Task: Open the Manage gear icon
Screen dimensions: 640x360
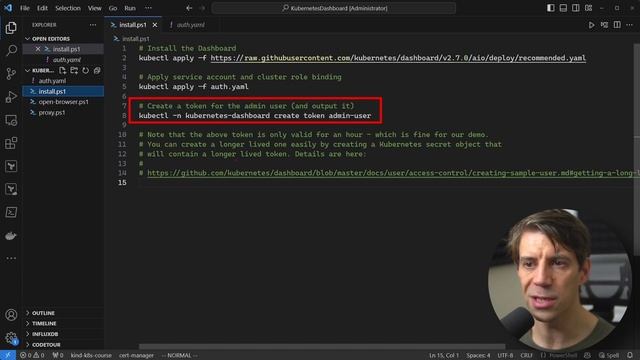Action: coord(11,338)
